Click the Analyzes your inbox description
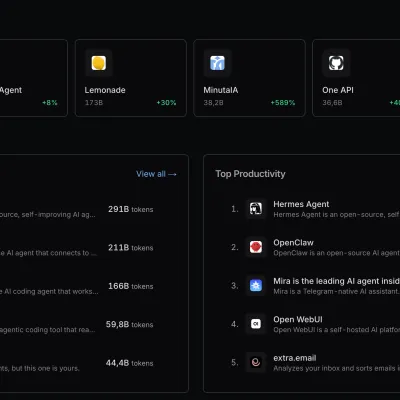 (x=336, y=368)
